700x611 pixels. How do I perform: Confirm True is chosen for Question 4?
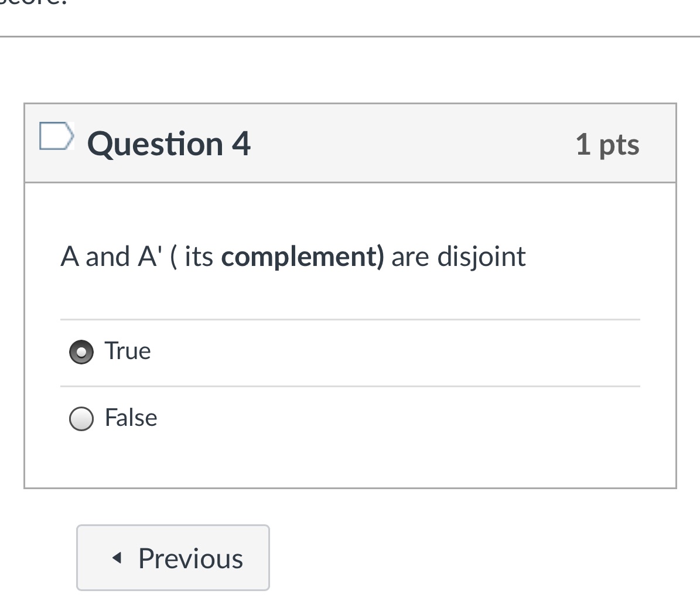[x=81, y=352]
